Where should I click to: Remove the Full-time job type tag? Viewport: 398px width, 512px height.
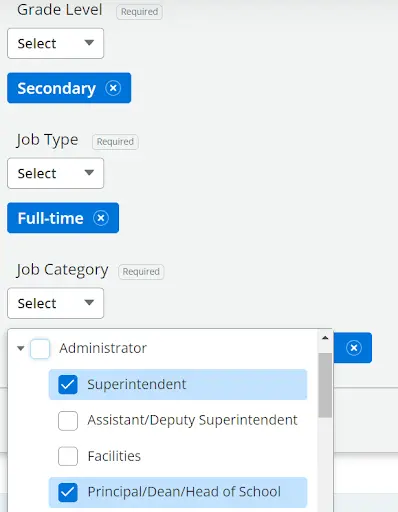click(x=101, y=218)
